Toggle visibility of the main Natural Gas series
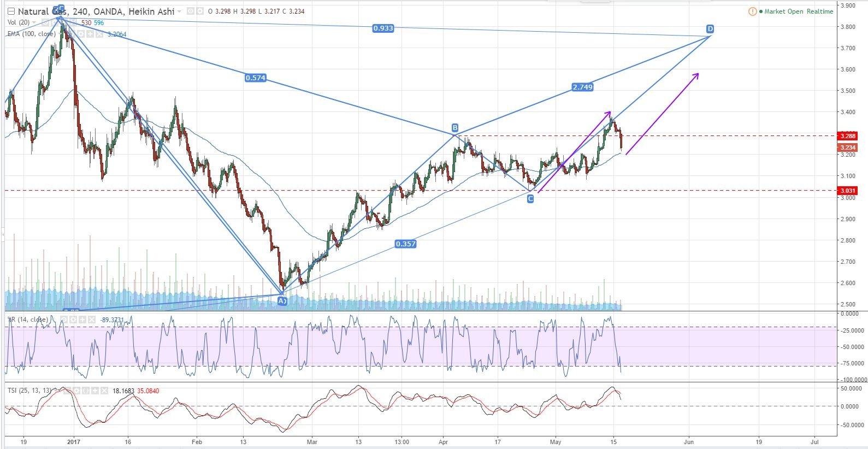 click(190, 11)
